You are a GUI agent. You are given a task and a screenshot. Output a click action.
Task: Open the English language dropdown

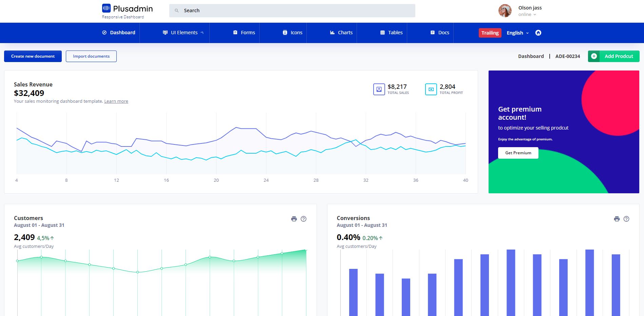click(517, 33)
